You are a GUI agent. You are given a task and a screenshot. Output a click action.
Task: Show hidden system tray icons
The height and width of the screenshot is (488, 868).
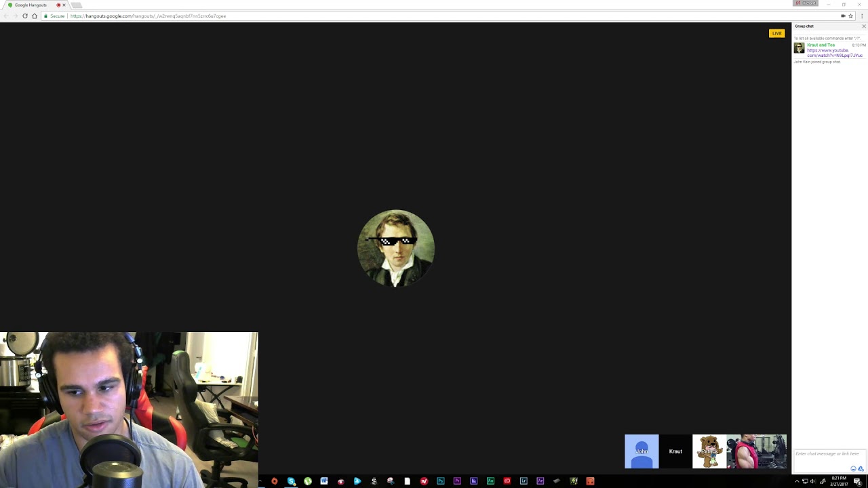click(x=797, y=481)
